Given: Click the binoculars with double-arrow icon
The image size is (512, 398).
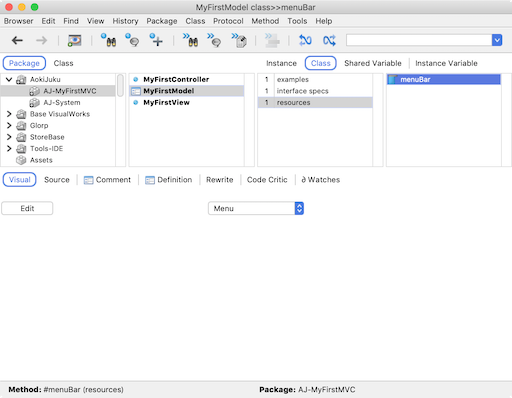Looking at the screenshot, I should pyautogui.click(x=190, y=40).
